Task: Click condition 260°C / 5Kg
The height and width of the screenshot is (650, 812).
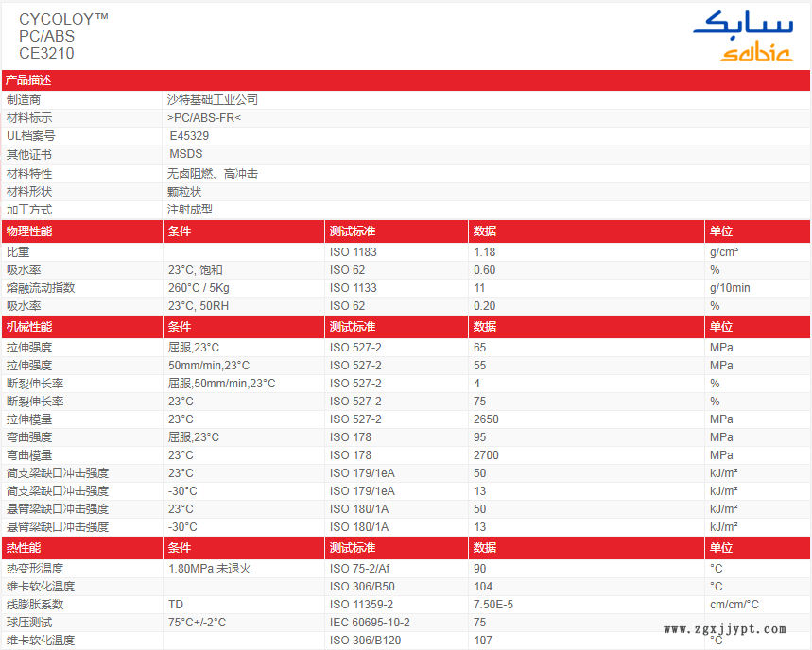Action: coord(199,288)
